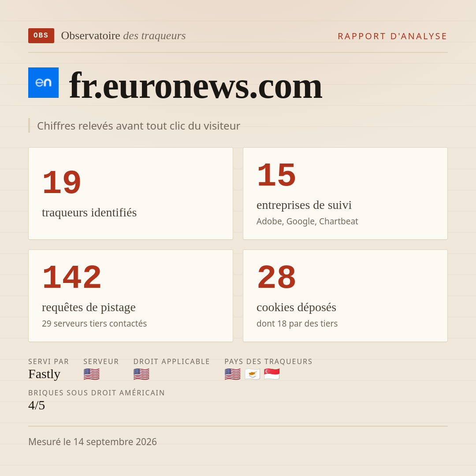
Task: Click the 'entreprises de suivi' label
Action: coord(304,205)
